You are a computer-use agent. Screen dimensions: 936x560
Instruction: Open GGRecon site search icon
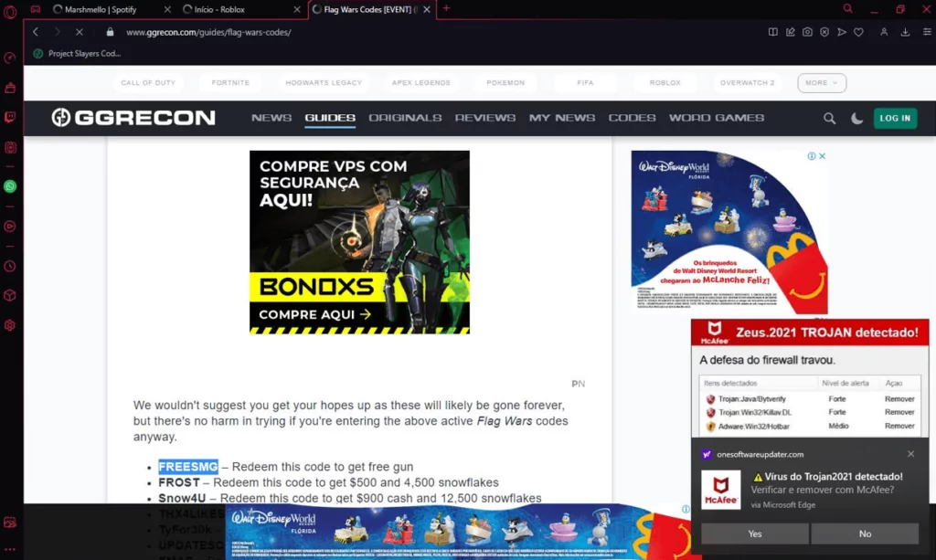(829, 118)
